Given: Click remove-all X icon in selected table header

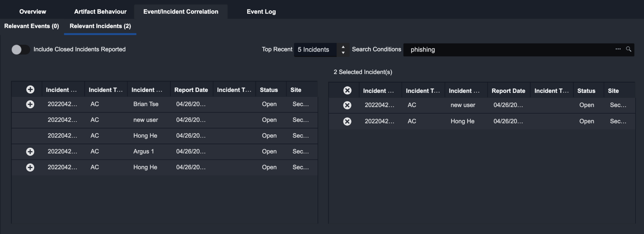Looking at the screenshot, I should [x=347, y=91].
